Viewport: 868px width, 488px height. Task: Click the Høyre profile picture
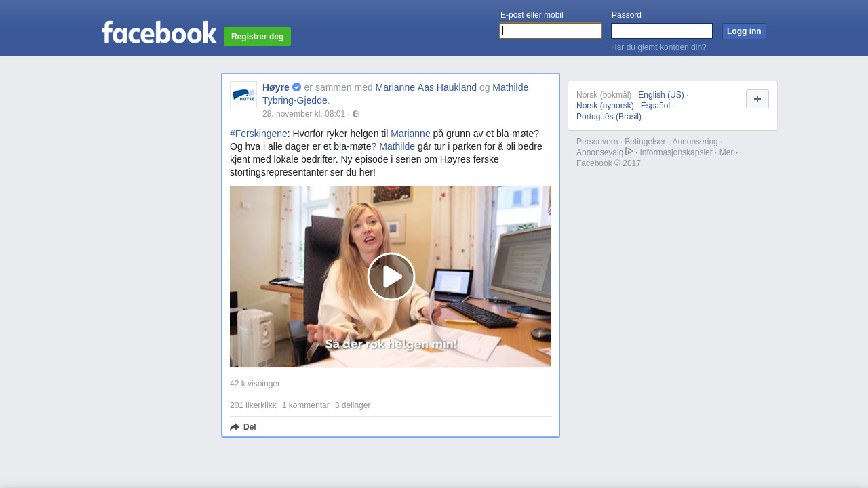(x=243, y=95)
